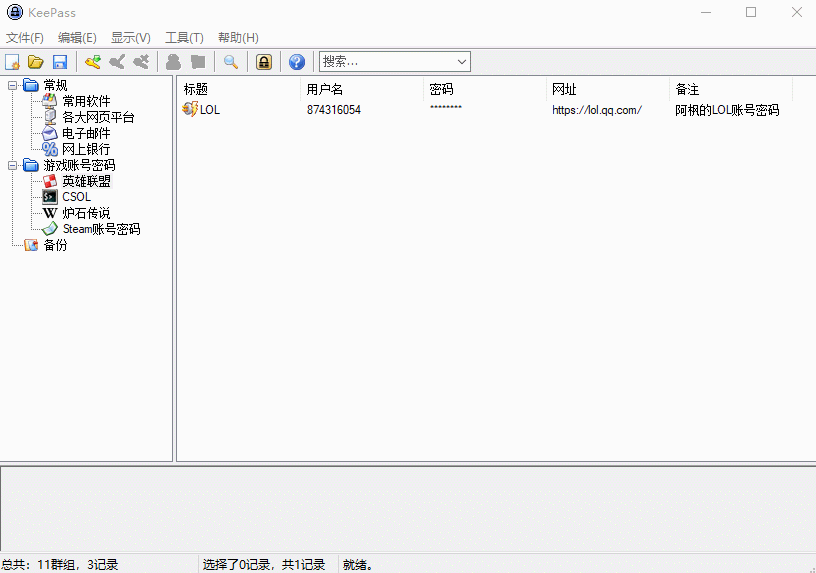Open the 文件(F) menu
The height and width of the screenshot is (573, 816).
24,37
